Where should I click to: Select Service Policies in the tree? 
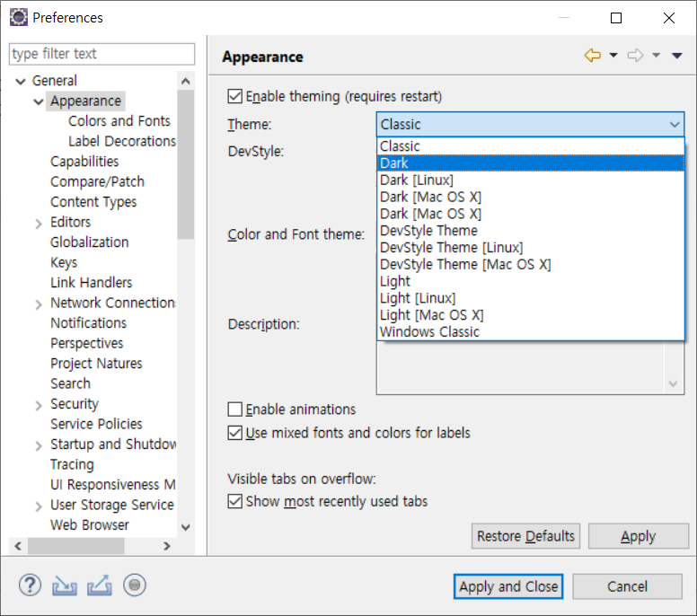pos(96,424)
